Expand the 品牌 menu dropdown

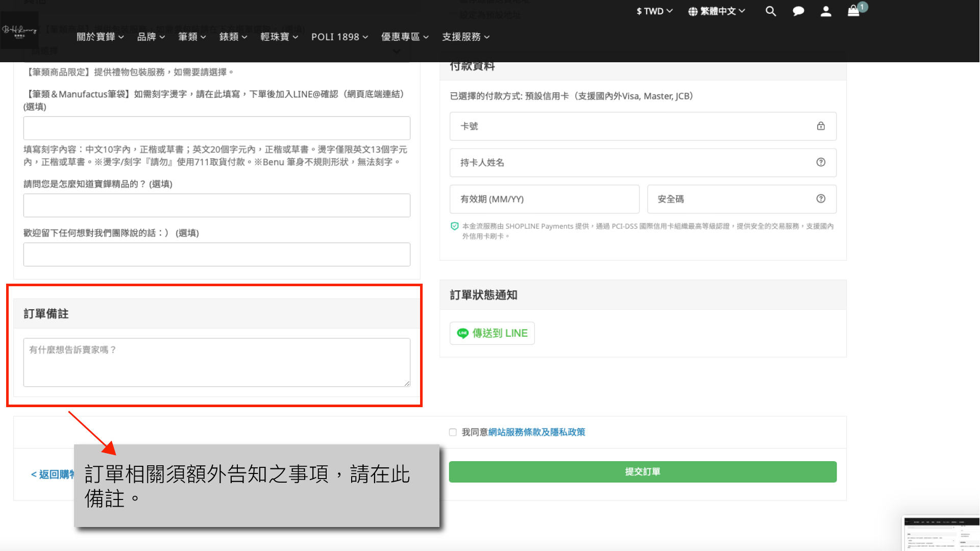pos(151,37)
